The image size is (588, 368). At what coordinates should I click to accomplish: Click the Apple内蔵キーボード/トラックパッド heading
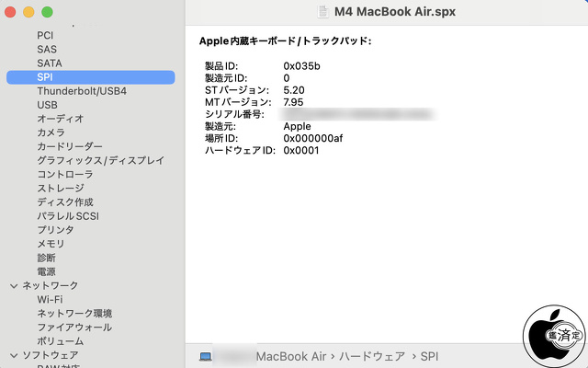286,40
